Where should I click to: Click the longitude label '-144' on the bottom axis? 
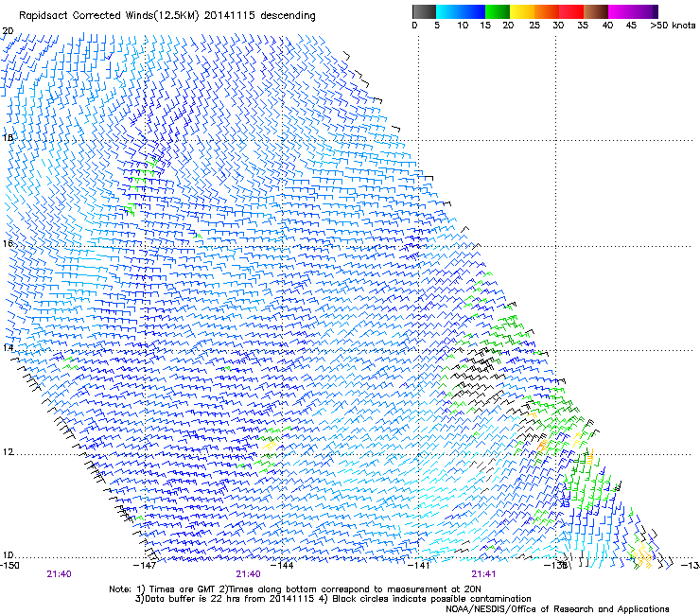tap(282, 566)
